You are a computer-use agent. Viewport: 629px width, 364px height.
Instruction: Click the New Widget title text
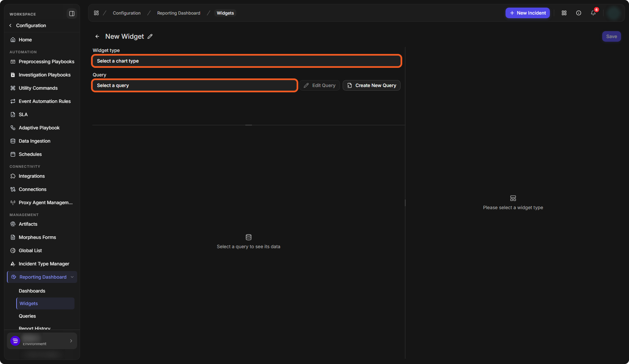click(x=124, y=36)
